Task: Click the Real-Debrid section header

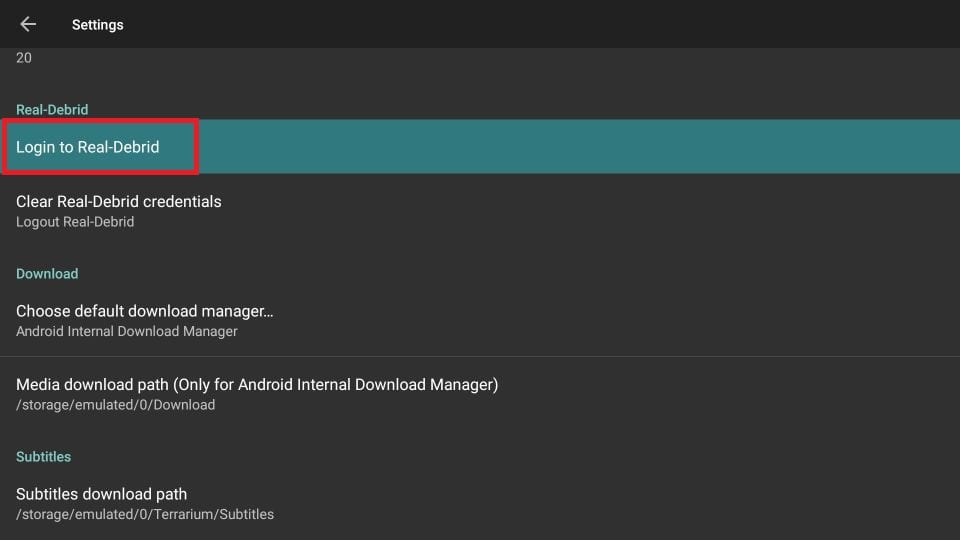Action: [x=52, y=110]
